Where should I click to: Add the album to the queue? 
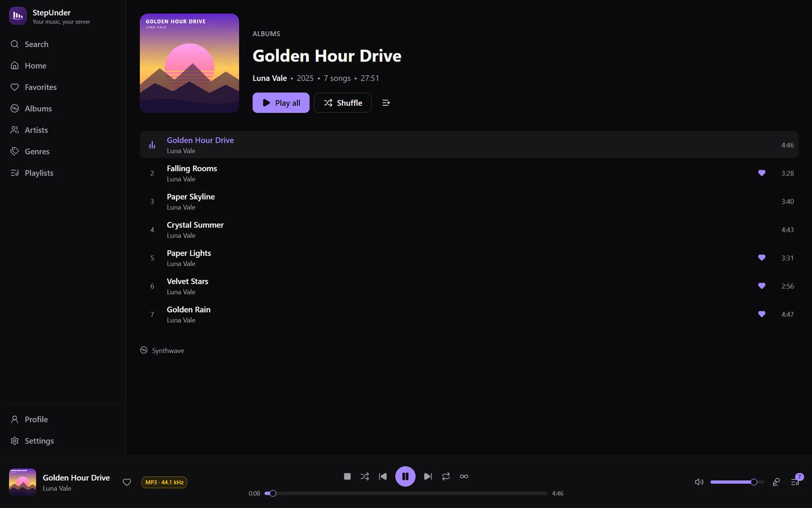[x=386, y=103]
